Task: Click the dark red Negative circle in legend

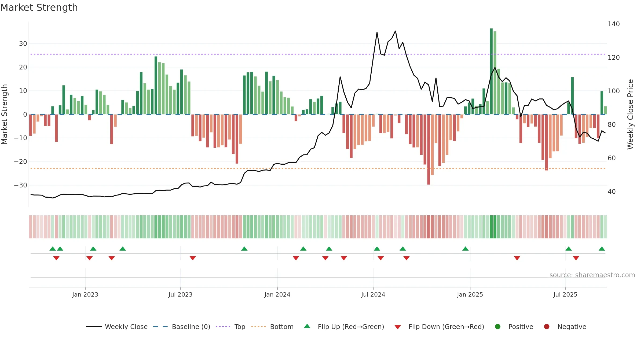Action: pyautogui.click(x=547, y=327)
